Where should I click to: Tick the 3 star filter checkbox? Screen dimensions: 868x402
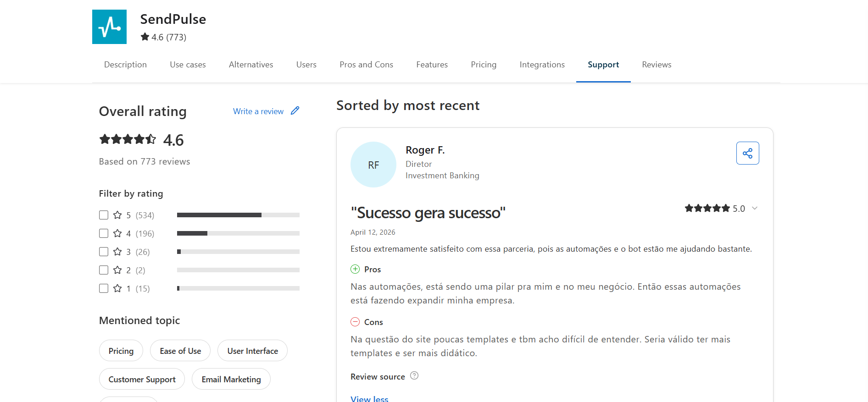[x=104, y=252]
